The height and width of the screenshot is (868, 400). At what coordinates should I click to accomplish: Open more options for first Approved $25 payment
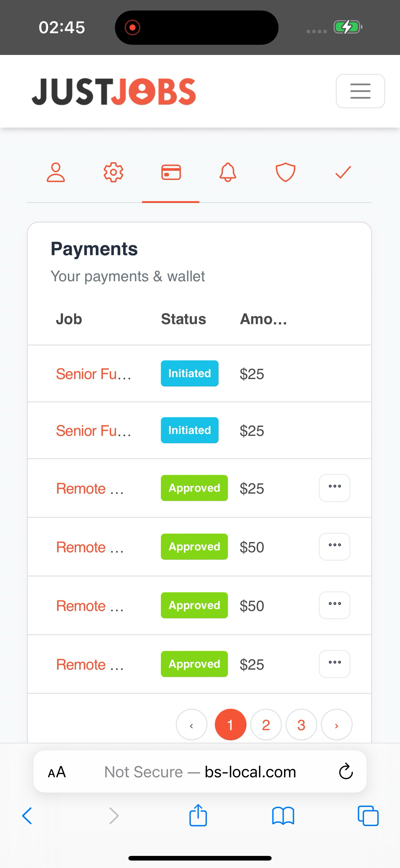pos(334,488)
